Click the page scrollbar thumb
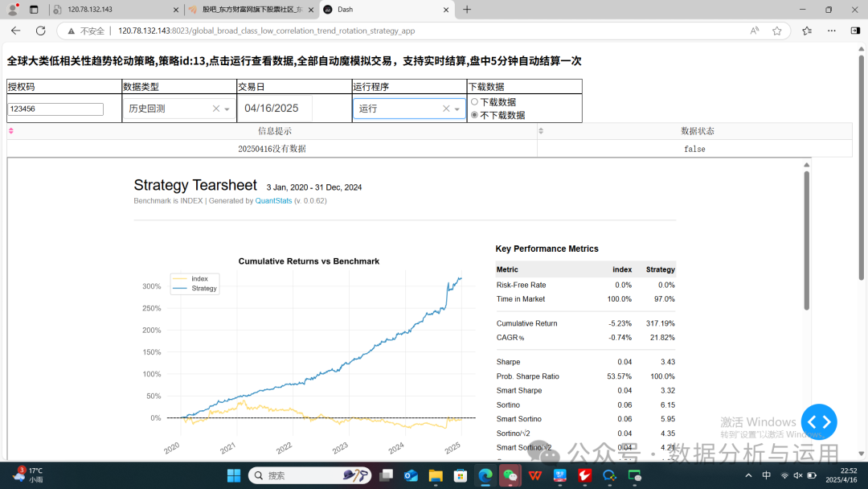 tap(861, 166)
